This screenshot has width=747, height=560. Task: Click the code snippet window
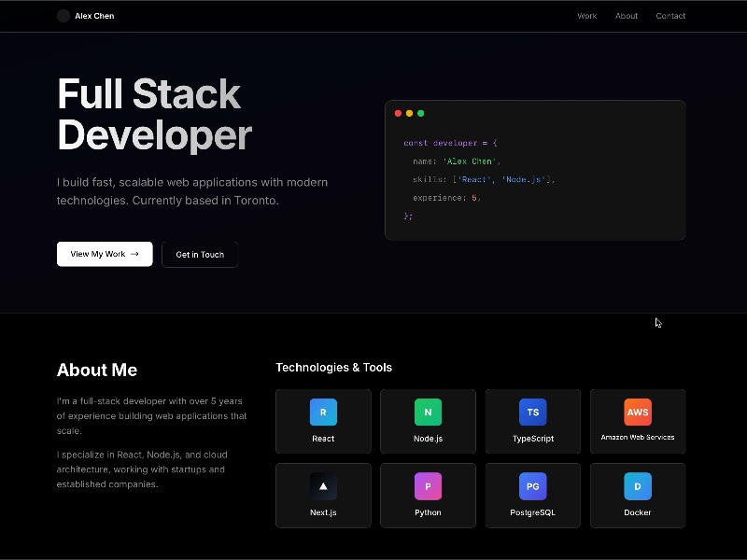(x=535, y=168)
